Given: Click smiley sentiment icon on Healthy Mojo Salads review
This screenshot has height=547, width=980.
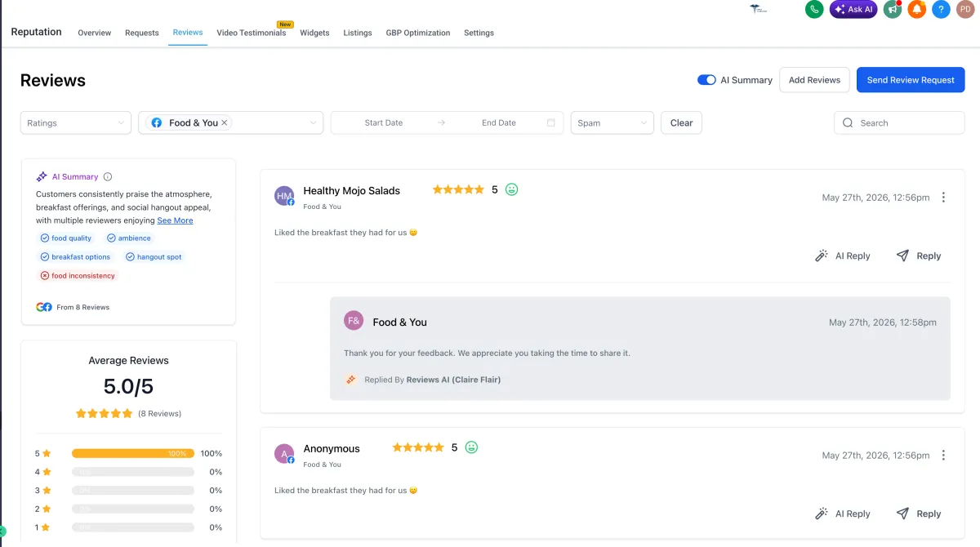Looking at the screenshot, I should point(512,189).
